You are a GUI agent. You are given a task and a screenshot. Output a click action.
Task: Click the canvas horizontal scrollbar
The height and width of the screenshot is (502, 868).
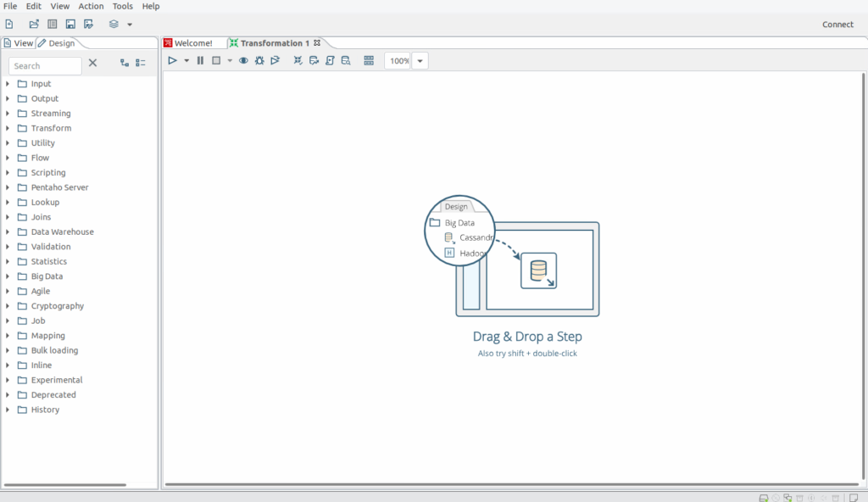tap(512, 484)
